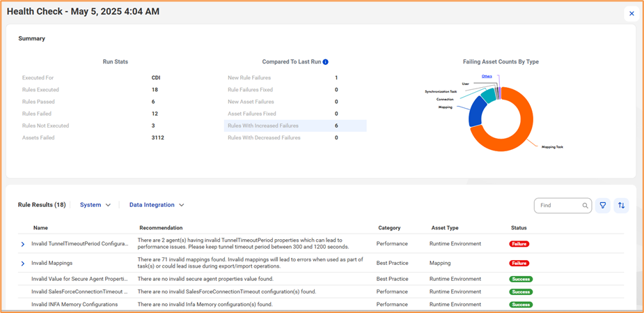
Task: Open the Others link in chart legend
Action: [x=487, y=76]
